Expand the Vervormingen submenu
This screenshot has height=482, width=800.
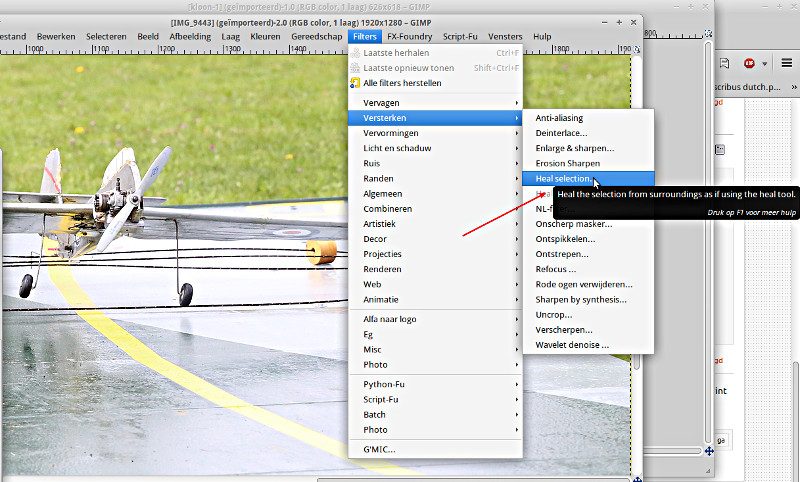click(x=435, y=133)
